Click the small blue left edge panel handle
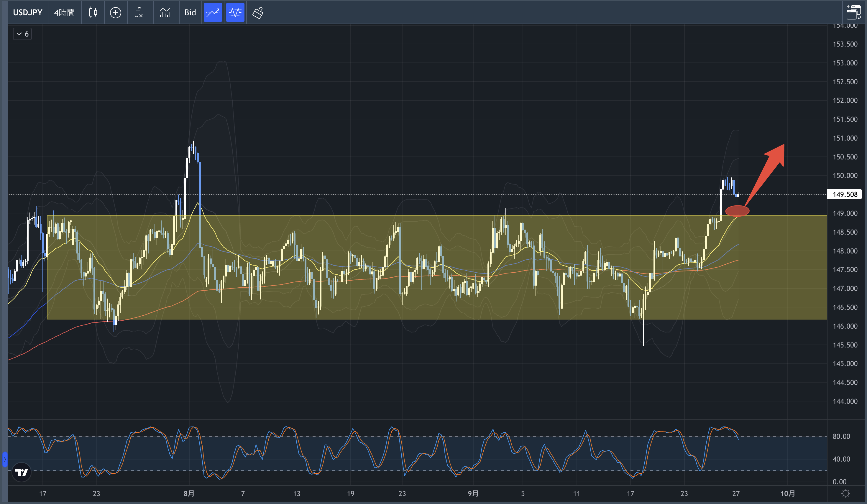Viewport: 867px width, 504px height. (5, 459)
